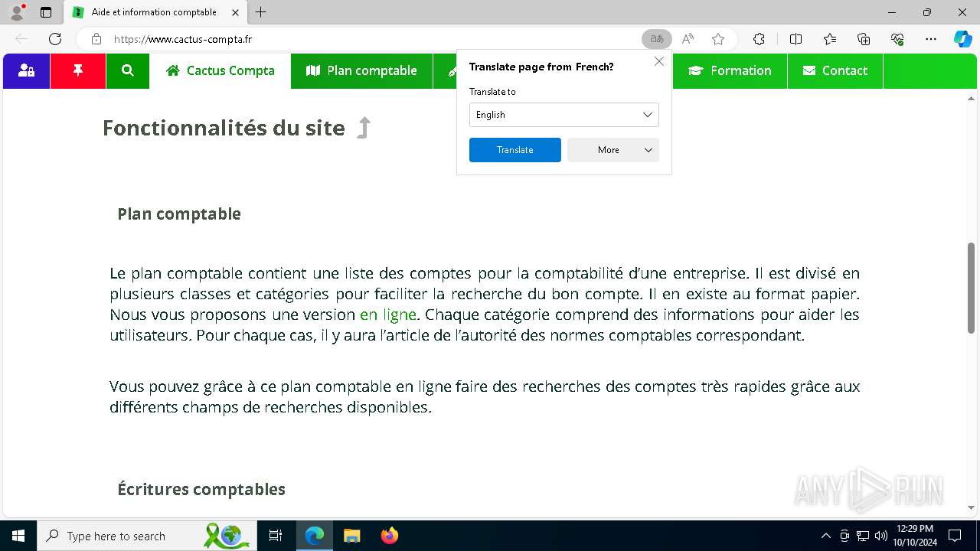Open Edge Settings and more menu
The height and width of the screenshot is (551, 980).
(931, 39)
